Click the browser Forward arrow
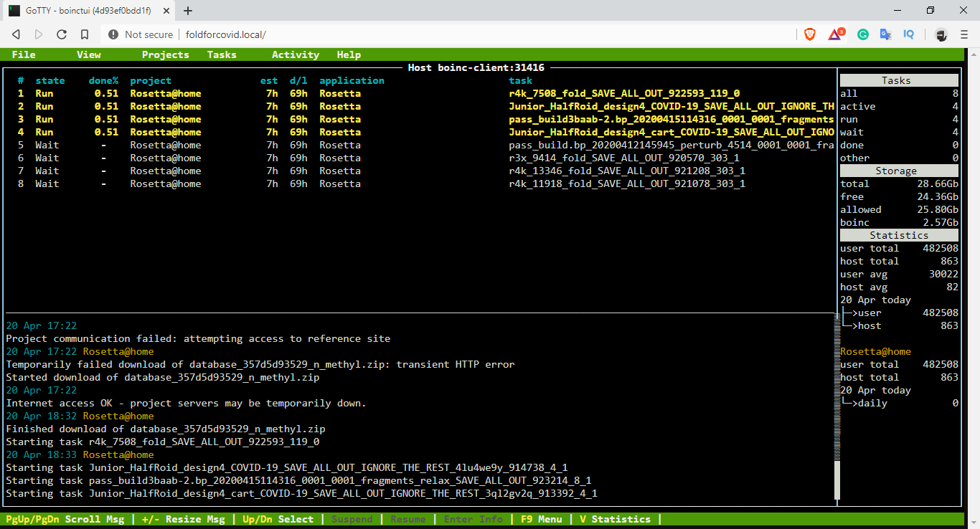The image size is (980, 529). coord(39,34)
